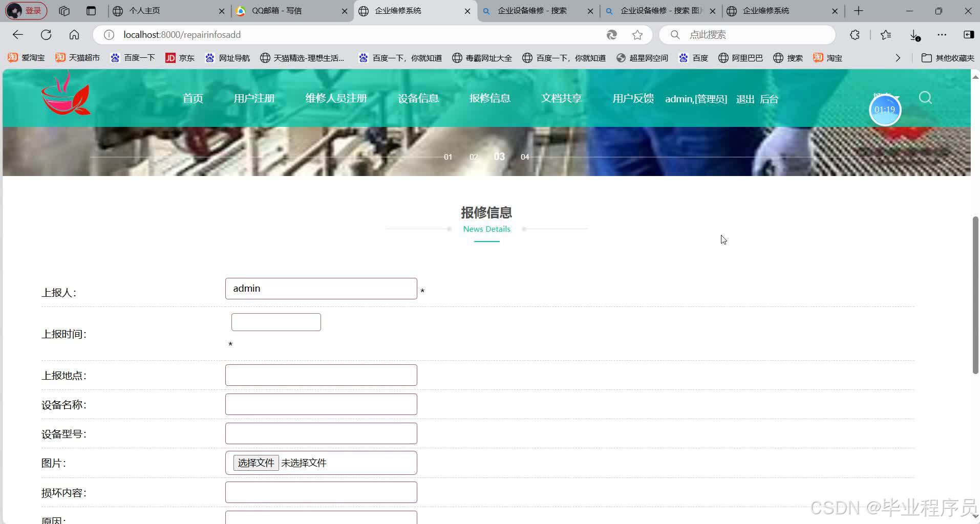The width and height of the screenshot is (980, 524).
Task: Open the 京东 bookmark icon
Action: (x=171, y=58)
